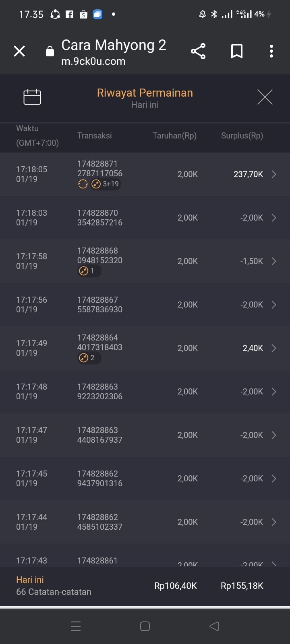Tap the badge numbered 2 on 17:17:49 row
The width and height of the screenshot is (290, 644).
[89, 358]
